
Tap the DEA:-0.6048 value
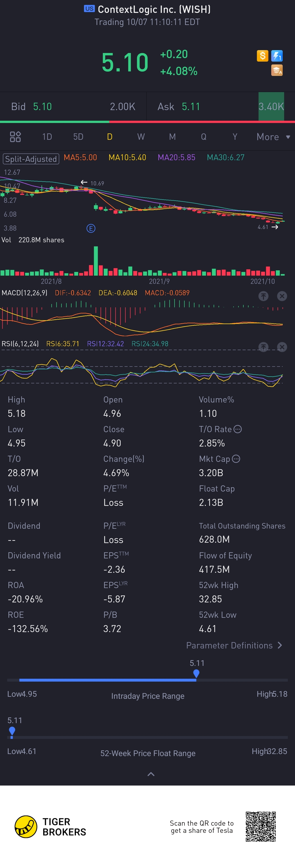[118, 293]
